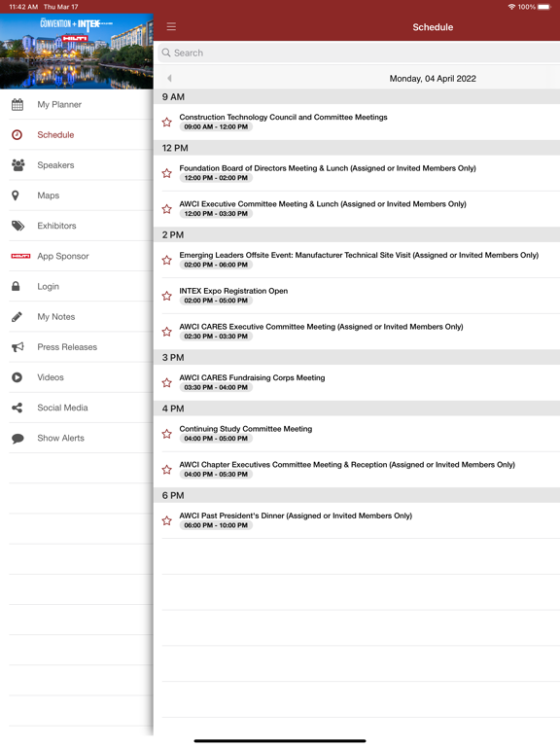Click the Search input field
560x747 pixels.
click(359, 53)
